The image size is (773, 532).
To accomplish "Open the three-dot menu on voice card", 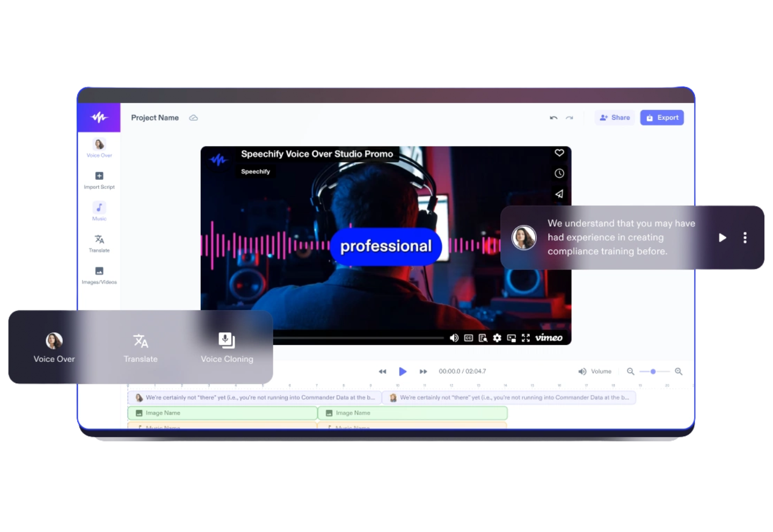I will point(745,237).
